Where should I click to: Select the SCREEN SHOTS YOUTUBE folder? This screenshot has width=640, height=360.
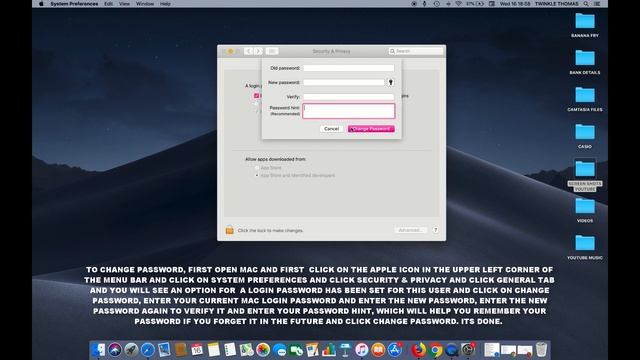585,176
